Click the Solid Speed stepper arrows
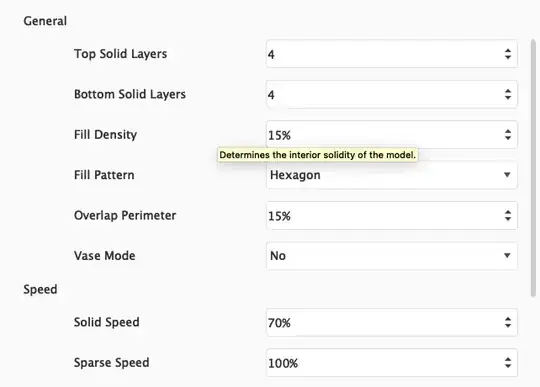 click(508, 322)
